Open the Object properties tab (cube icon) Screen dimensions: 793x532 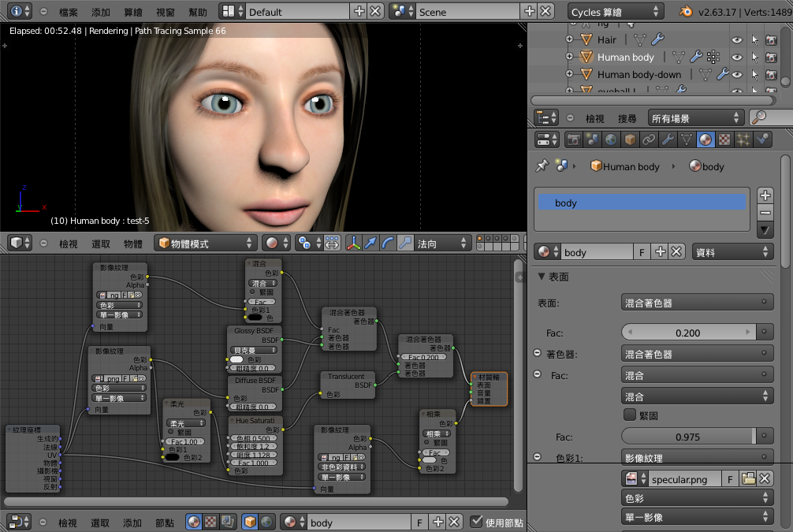pos(630,139)
